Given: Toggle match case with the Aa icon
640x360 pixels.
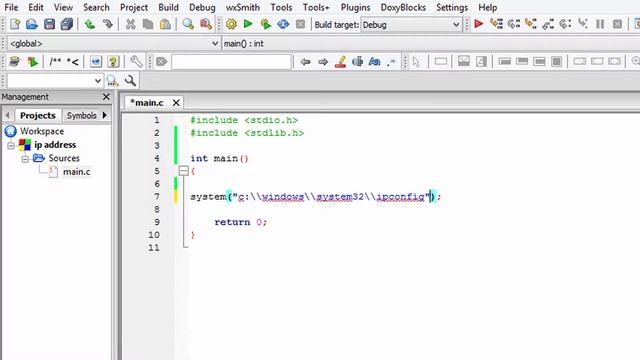Looking at the screenshot, I should 374,62.
